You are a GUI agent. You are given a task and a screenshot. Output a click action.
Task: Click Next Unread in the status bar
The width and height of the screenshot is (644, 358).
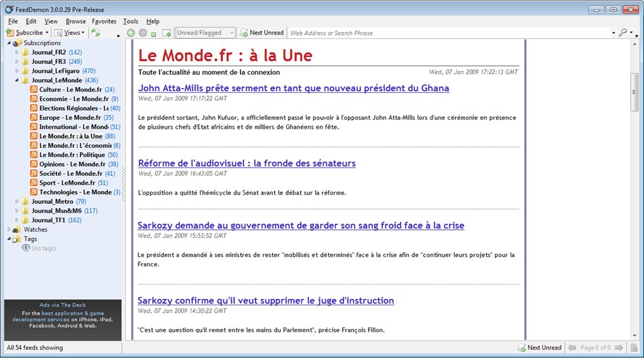[x=540, y=348]
